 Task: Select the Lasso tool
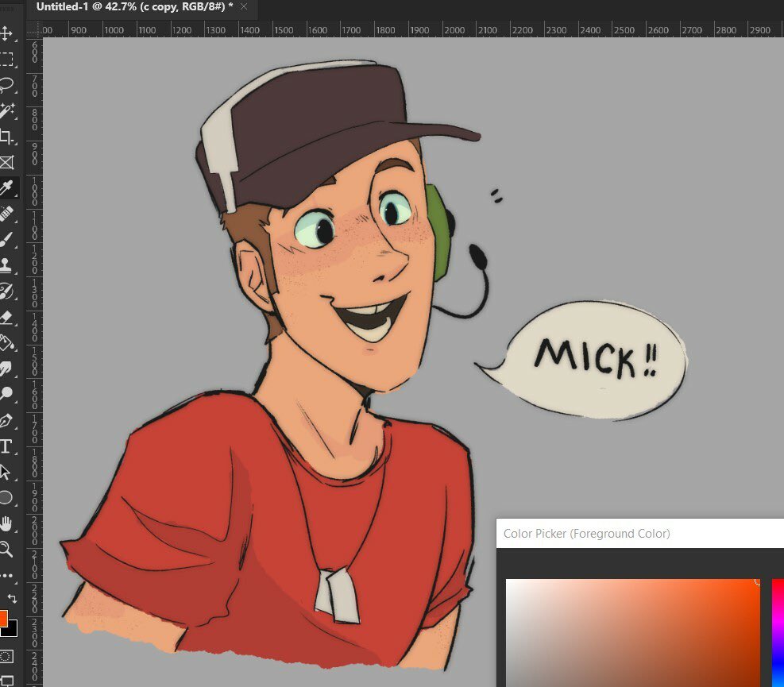pos(6,84)
